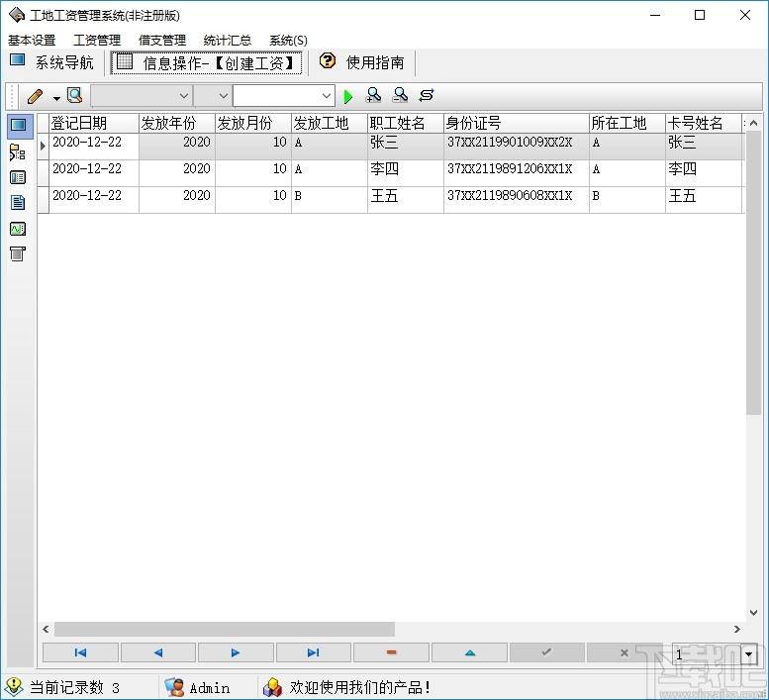Open the 工资管理 menu
This screenshot has width=769, height=700.
click(97, 41)
